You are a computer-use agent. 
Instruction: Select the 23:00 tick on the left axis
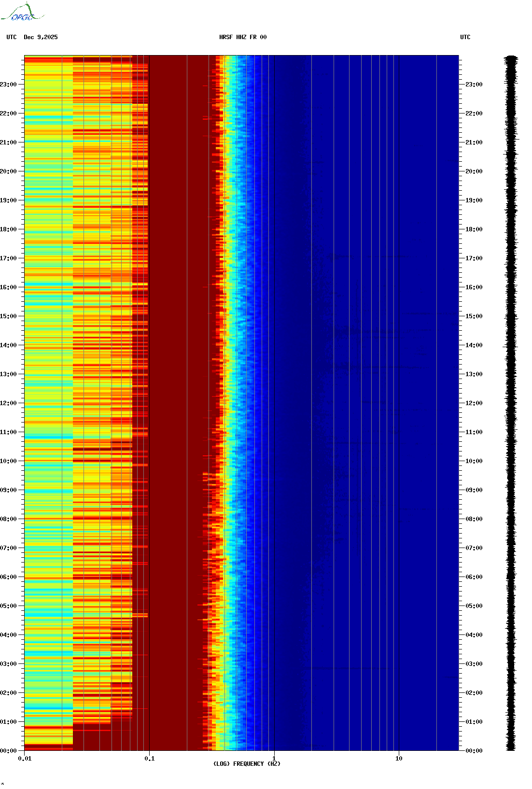coord(9,85)
